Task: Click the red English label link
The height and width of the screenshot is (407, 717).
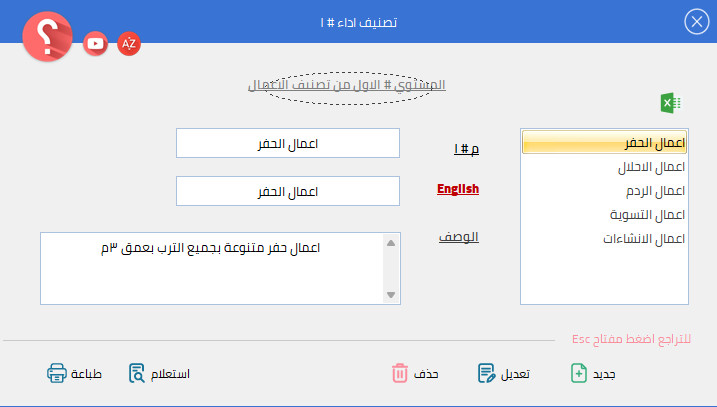Action: pos(458,188)
